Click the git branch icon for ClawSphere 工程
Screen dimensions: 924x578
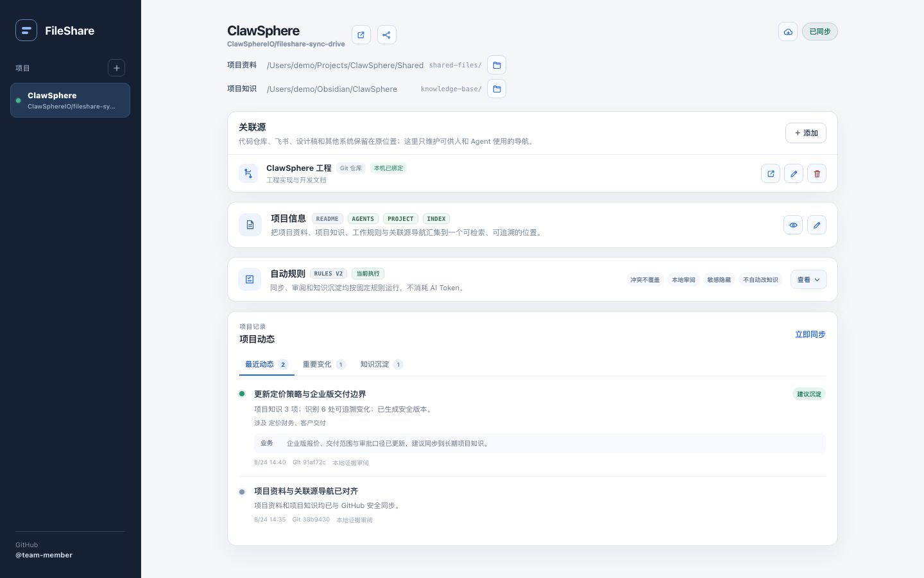coord(248,173)
